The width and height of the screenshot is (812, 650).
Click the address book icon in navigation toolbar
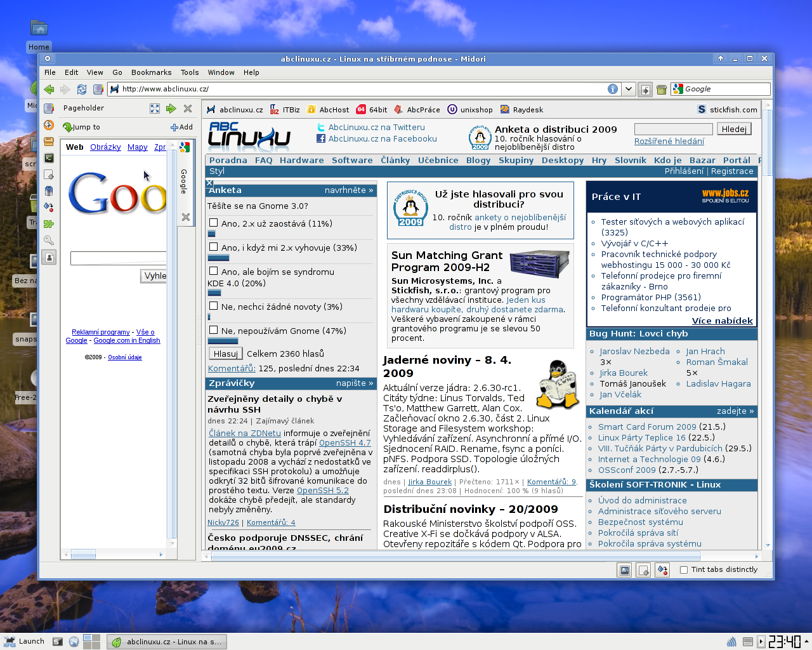point(98,90)
